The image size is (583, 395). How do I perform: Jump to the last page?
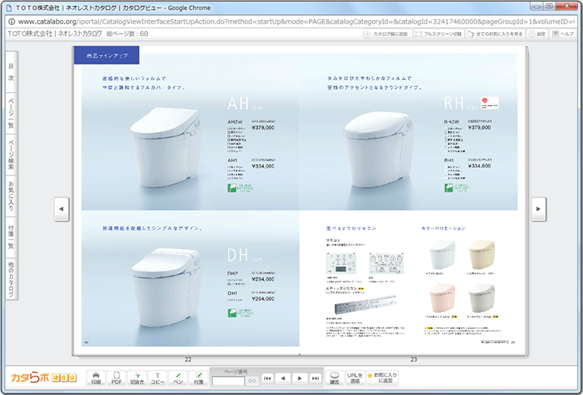point(315,378)
